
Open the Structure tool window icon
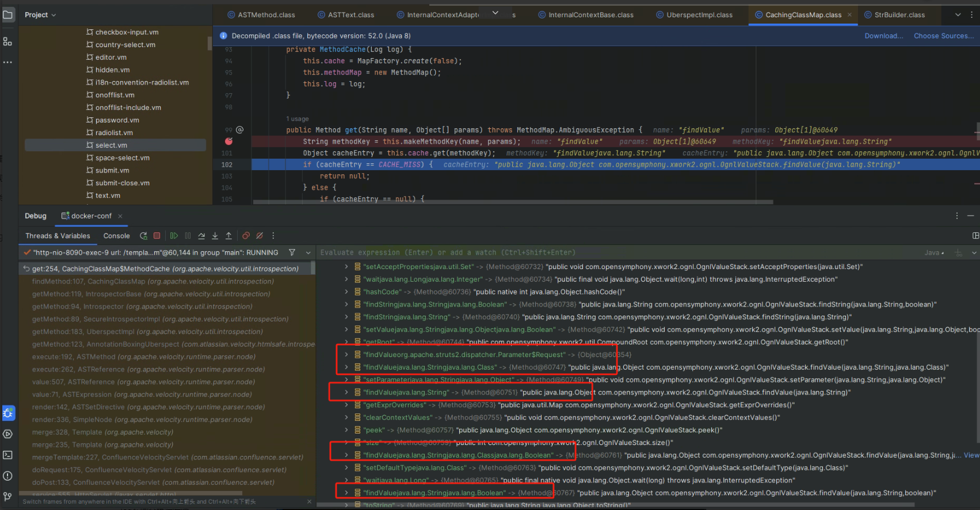(7, 41)
